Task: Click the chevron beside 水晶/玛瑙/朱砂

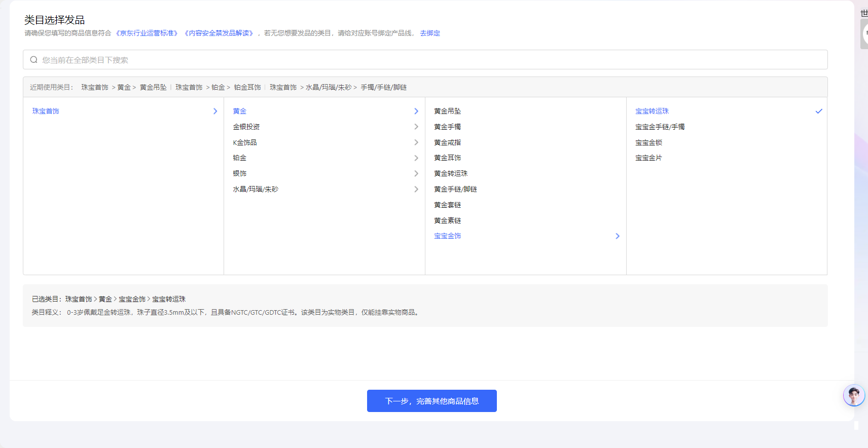Action: click(x=416, y=190)
